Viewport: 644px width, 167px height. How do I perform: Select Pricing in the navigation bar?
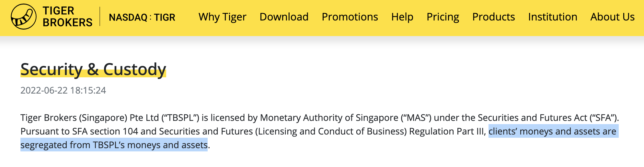tap(443, 17)
